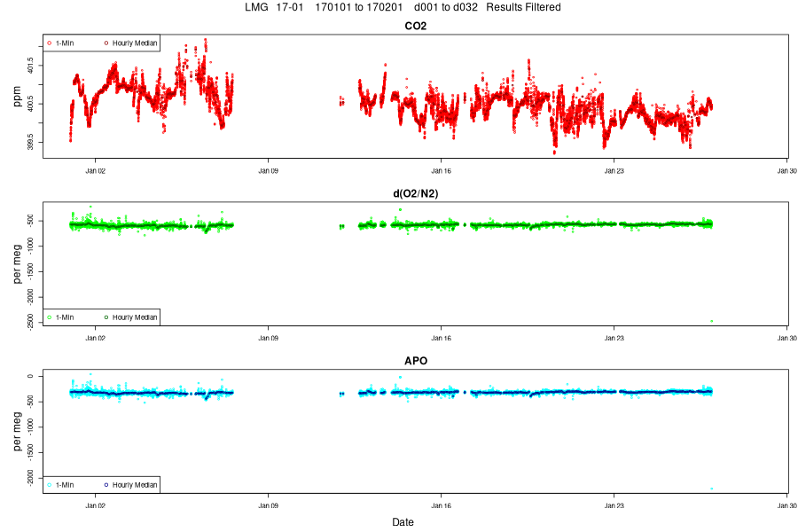This screenshot has width=798, height=532.
Task: Click 'Hourly Median' legend entry in d(O2/N2) plot
Action: click(135, 317)
